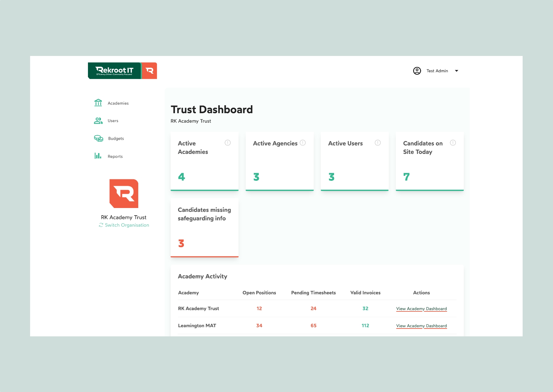Click the Actions column header

421,293
